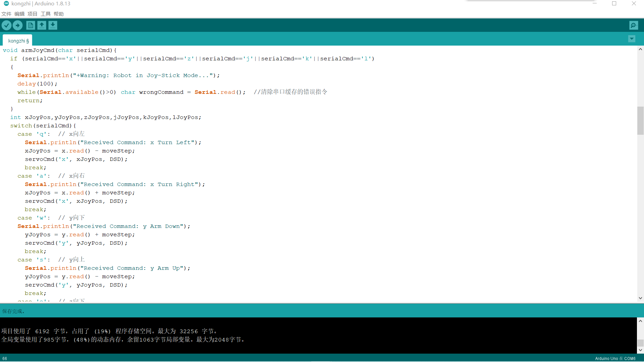
Task: Click the line number 66 indicator
Action: 4,358
